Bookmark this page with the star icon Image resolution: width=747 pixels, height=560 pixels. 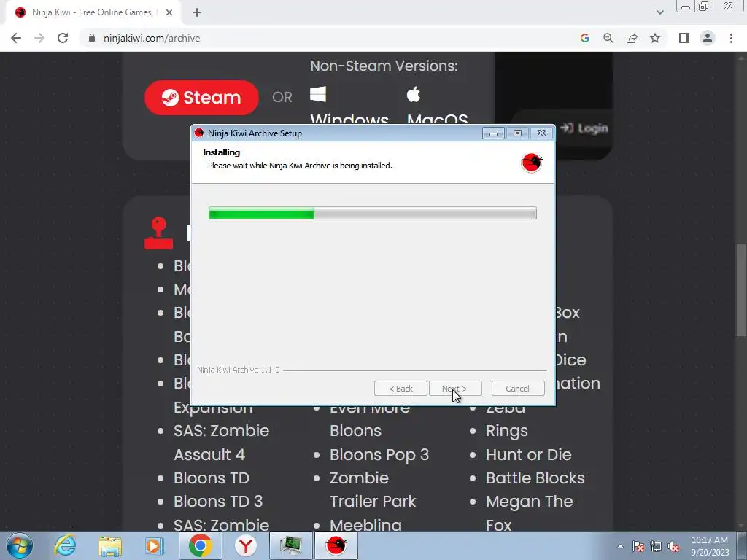pyautogui.click(x=655, y=38)
